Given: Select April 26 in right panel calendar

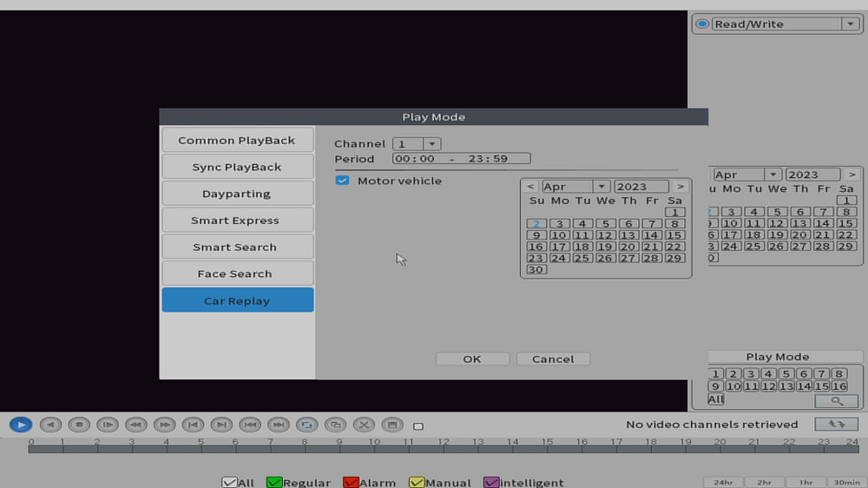Looking at the screenshot, I should pos(777,247).
